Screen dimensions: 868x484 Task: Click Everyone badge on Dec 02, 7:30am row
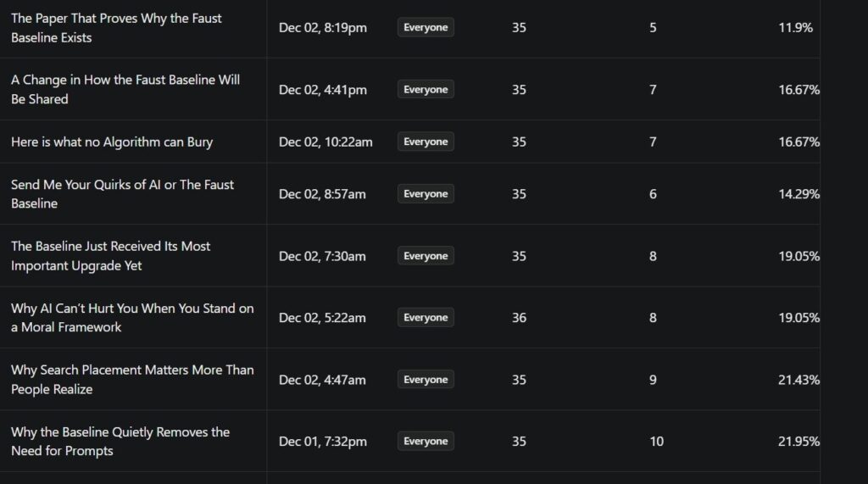426,256
